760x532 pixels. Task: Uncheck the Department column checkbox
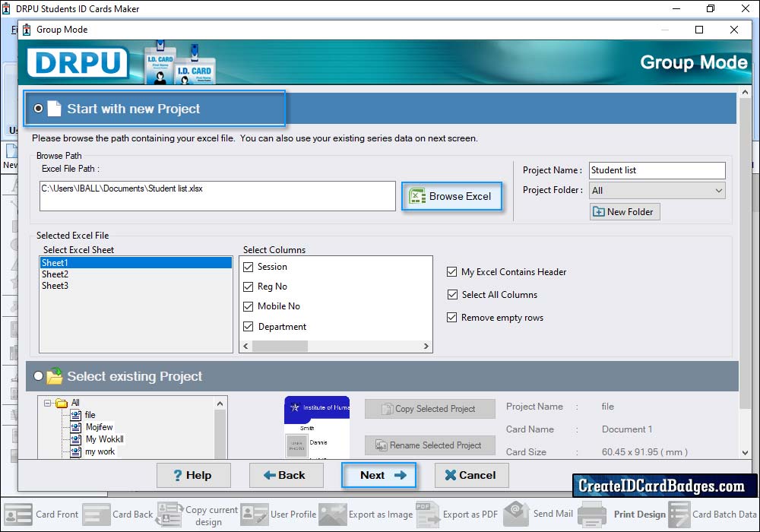249,327
